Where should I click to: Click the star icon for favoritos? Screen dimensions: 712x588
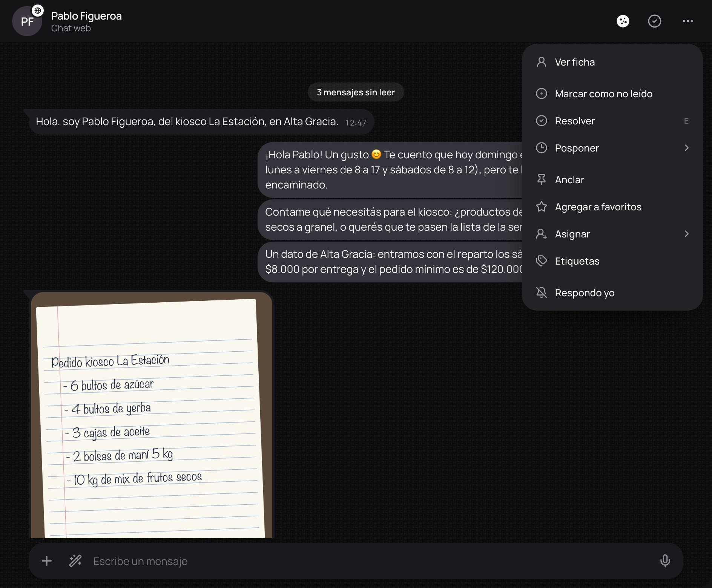click(x=542, y=207)
